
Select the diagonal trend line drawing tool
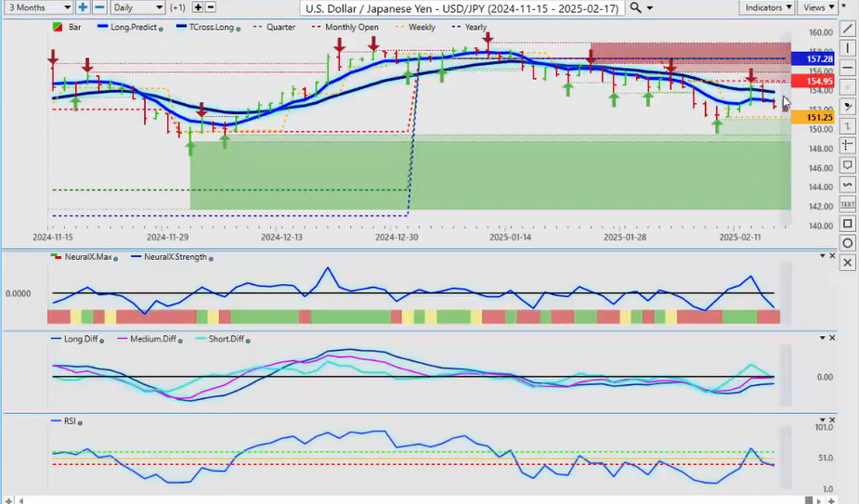(x=847, y=28)
